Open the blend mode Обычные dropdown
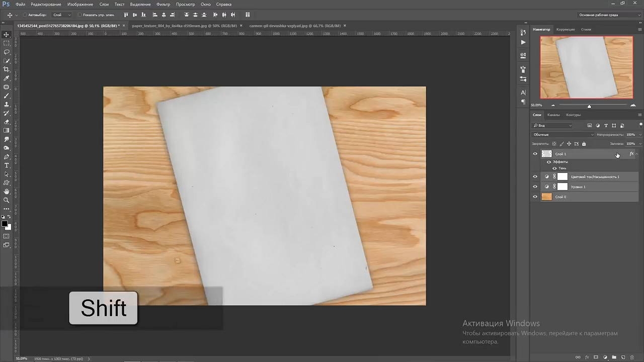The height and width of the screenshot is (362, 644). (563, 135)
